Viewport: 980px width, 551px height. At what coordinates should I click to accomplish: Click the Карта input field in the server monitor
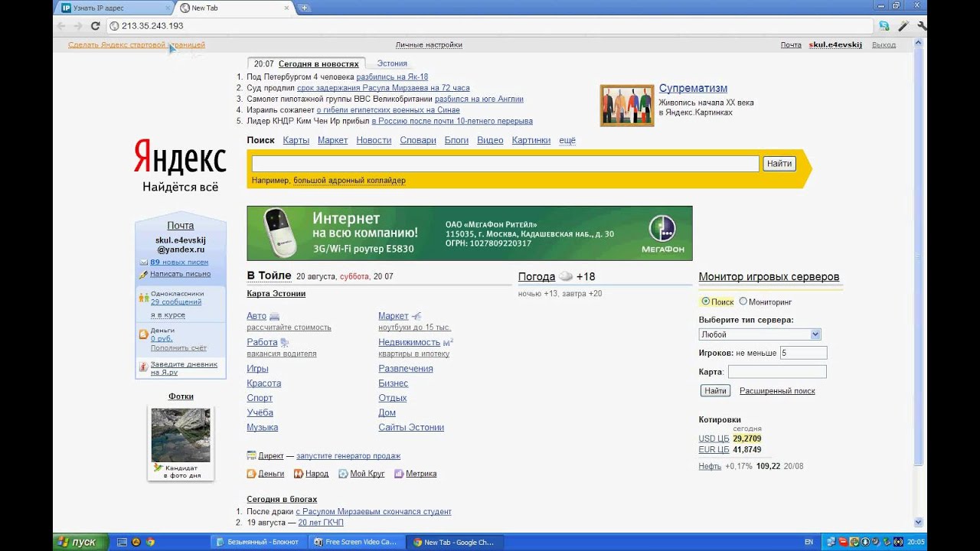(777, 372)
